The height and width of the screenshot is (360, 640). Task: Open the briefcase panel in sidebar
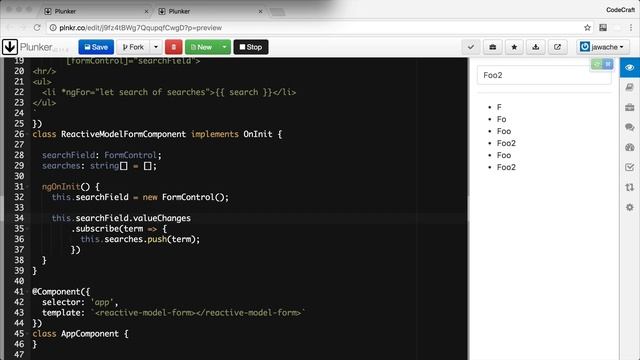(x=629, y=107)
